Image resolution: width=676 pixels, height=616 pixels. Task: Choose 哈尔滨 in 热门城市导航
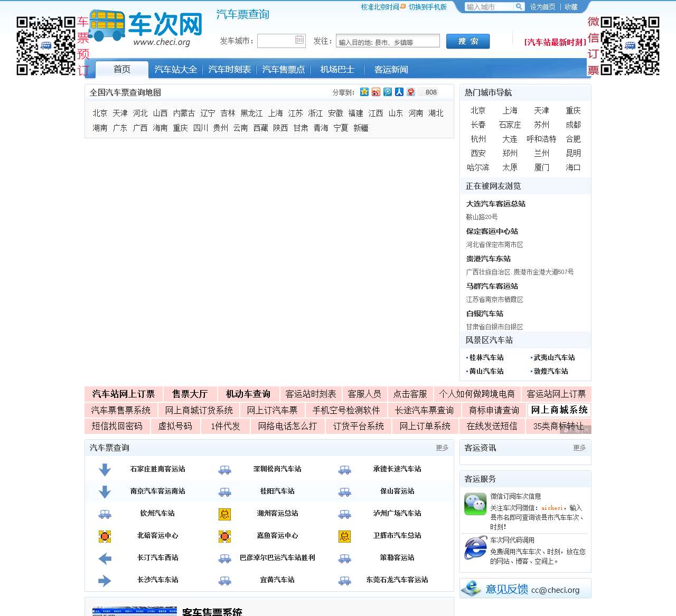pyautogui.click(x=478, y=167)
